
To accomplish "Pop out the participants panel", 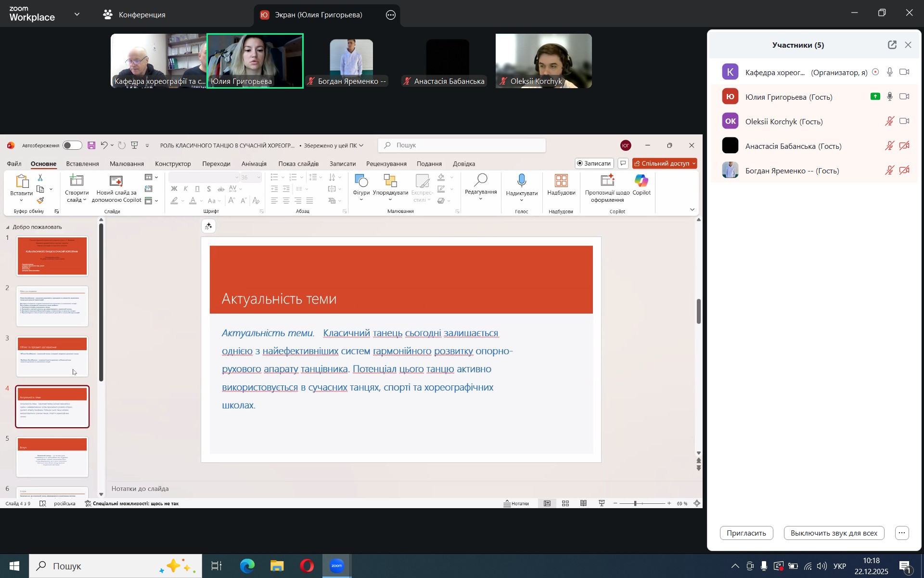I will (x=892, y=45).
